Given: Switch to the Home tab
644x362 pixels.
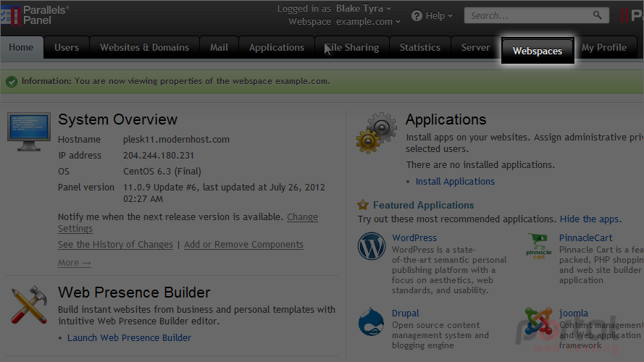Looking at the screenshot, I should tap(21, 48).
